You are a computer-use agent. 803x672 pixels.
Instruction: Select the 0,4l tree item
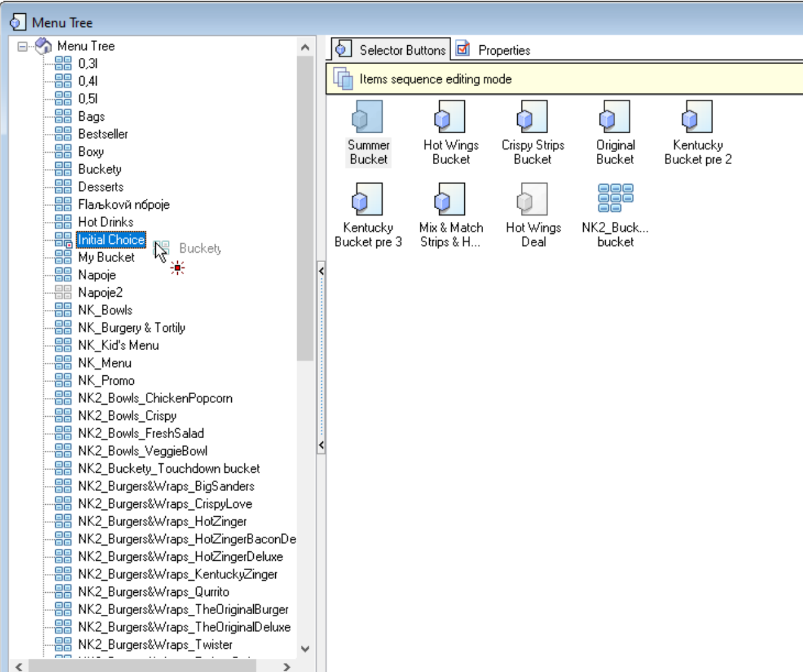[x=87, y=81]
